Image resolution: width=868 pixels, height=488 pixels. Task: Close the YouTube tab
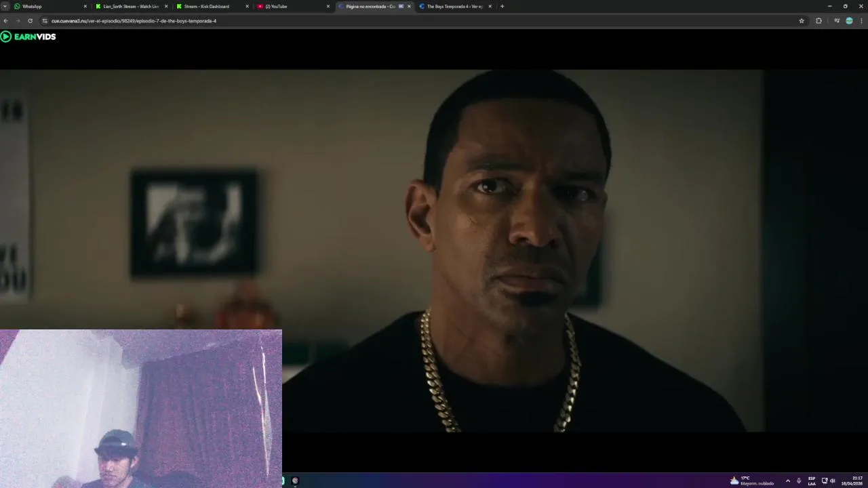point(328,6)
